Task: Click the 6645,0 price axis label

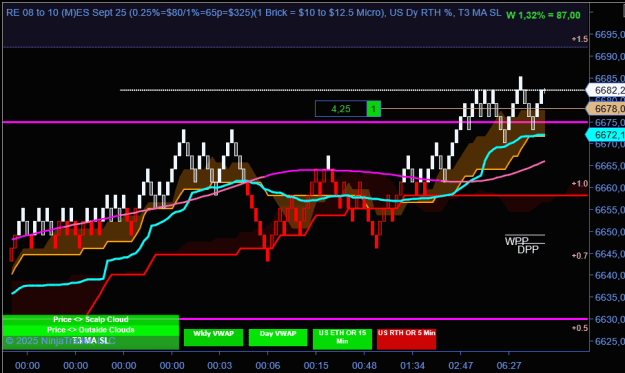Action: click(610, 253)
